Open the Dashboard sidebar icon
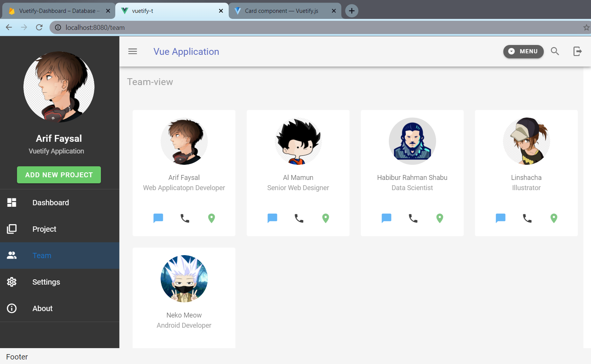 click(x=12, y=203)
